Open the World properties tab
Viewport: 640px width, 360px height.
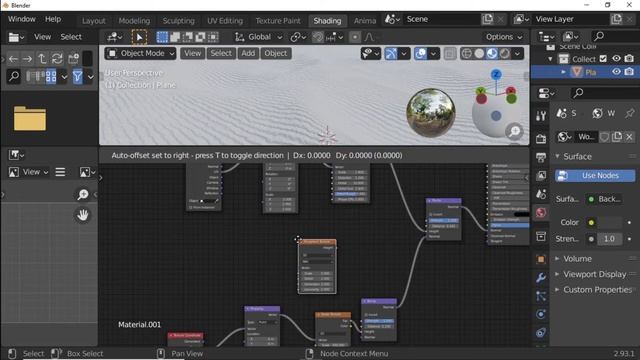541,213
